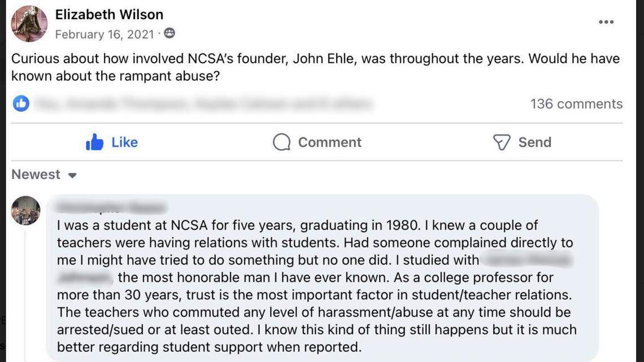Click the speech bubble Comment icon
The width and height of the screenshot is (644, 362).
pyautogui.click(x=281, y=142)
